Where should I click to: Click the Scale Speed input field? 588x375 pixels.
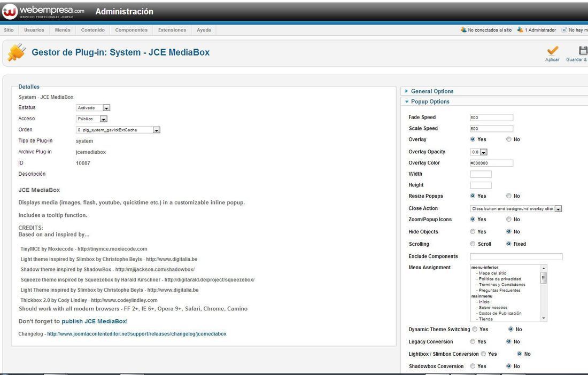point(492,129)
